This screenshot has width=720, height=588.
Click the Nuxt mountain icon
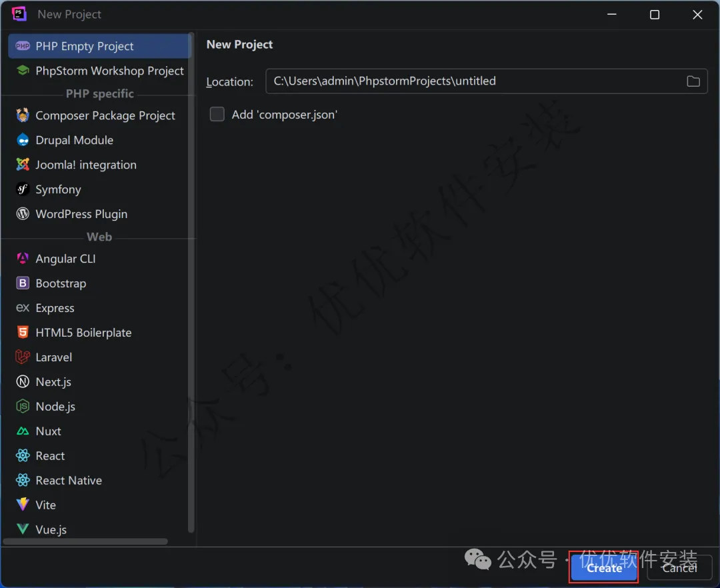point(23,431)
